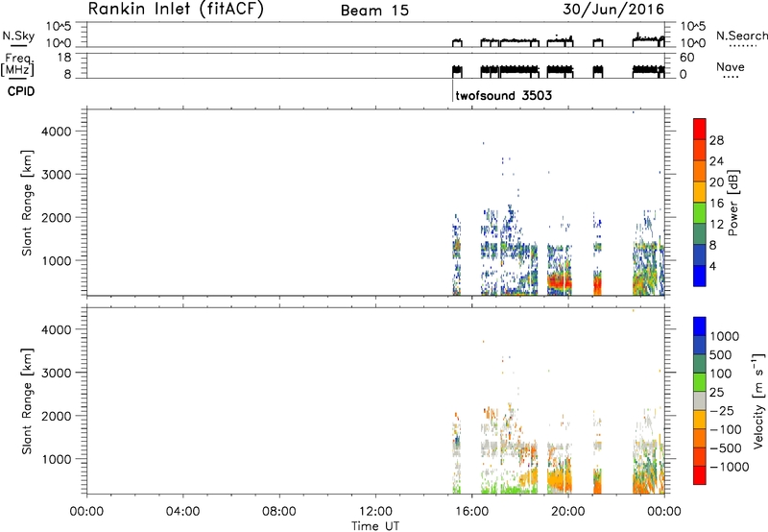Click the strong red echo near 20:00 in the power panel
The height and width of the screenshot is (532, 768).
point(559,282)
